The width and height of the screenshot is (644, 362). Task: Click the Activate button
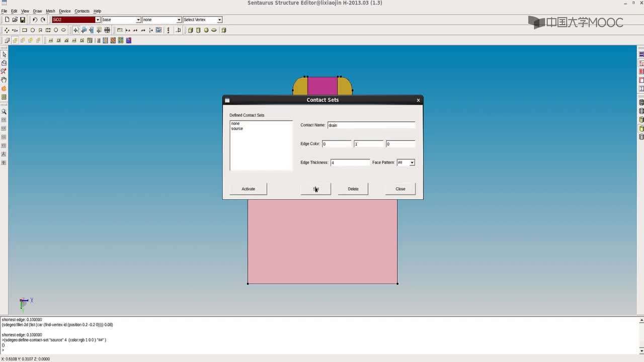tap(248, 189)
